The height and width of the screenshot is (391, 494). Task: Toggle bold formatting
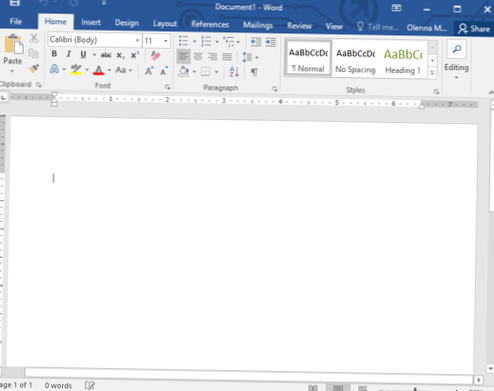(54, 54)
